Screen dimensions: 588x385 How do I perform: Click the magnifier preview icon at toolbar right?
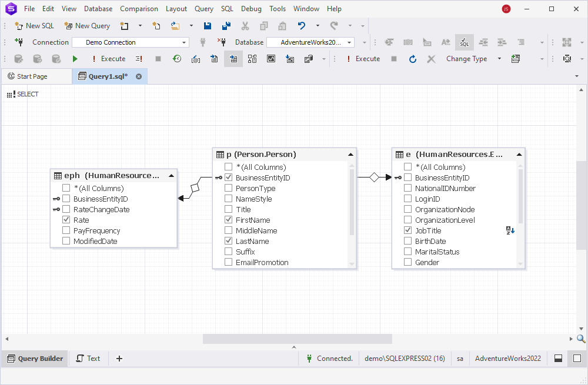[x=567, y=59]
